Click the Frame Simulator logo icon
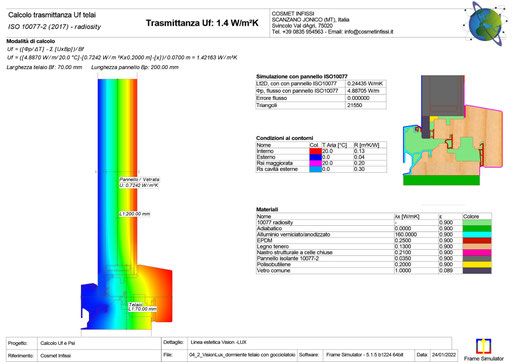The width and height of the screenshot is (512, 362). pos(483,346)
